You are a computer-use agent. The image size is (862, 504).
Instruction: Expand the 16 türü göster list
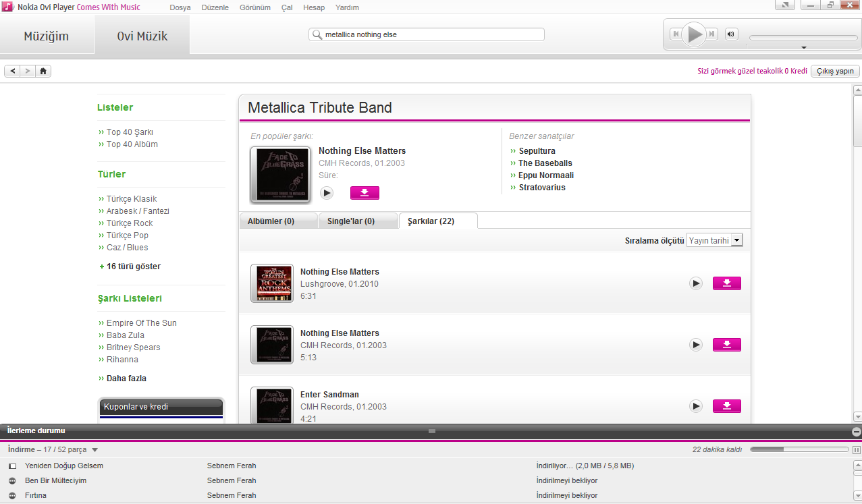(x=133, y=267)
